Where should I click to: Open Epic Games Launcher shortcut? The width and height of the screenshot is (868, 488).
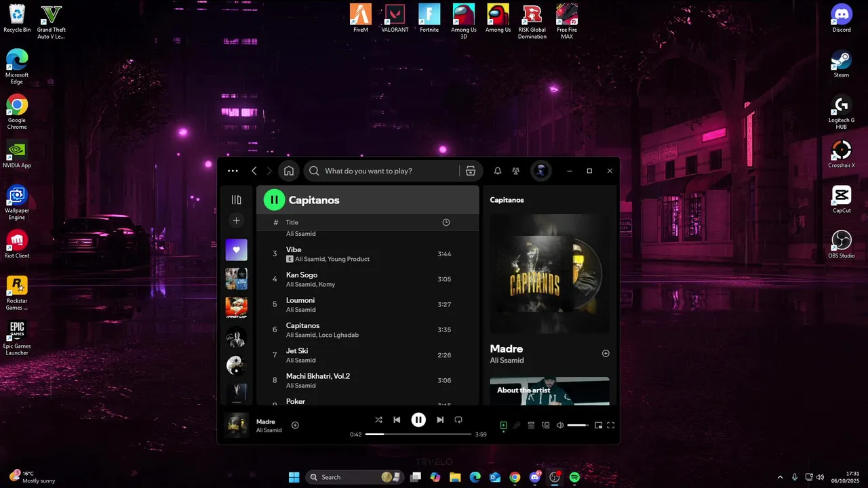coord(17,338)
